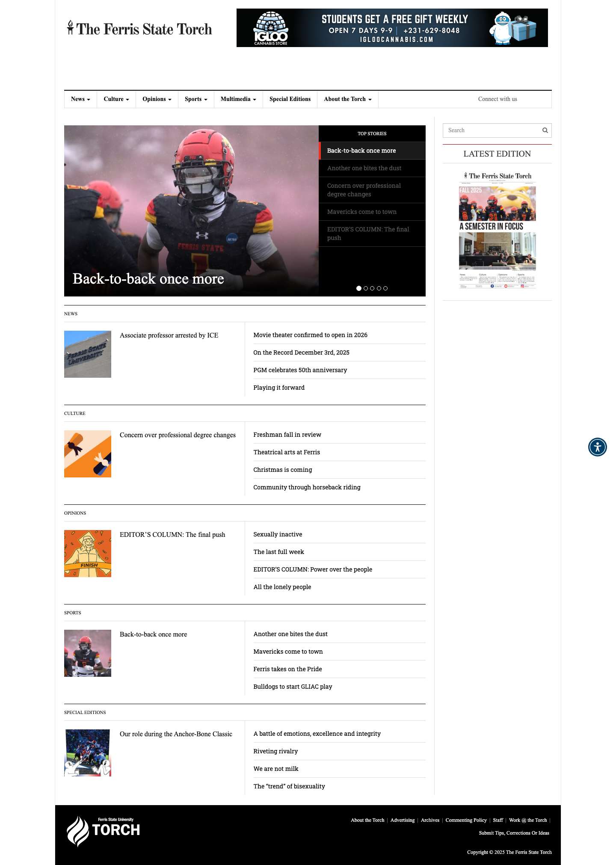Click the search magnifier icon
Screen dimensions: 616x865
(545, 130)
